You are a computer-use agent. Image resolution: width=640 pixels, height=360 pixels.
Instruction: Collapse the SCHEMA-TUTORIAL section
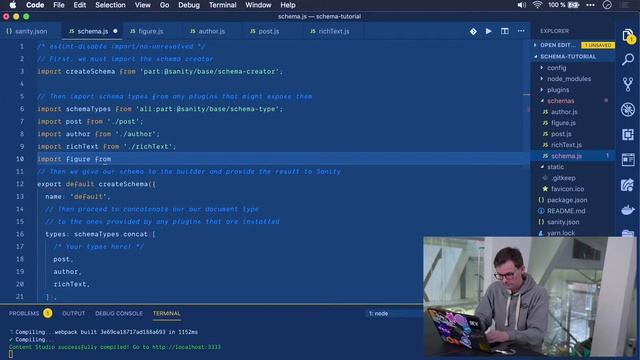pyautogui.click(x=568, y=57)
